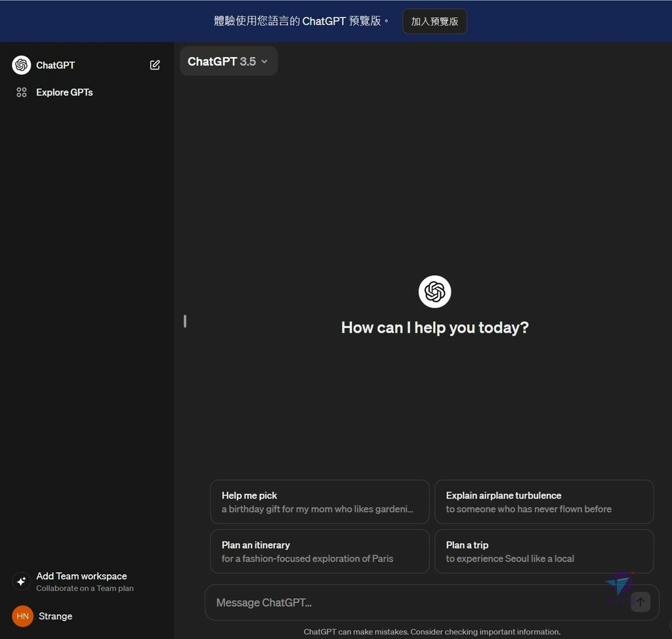This screenshot has height=639, width=672.
Task: Click the How can I help you today heading
Action: click(x=434, y=328)
